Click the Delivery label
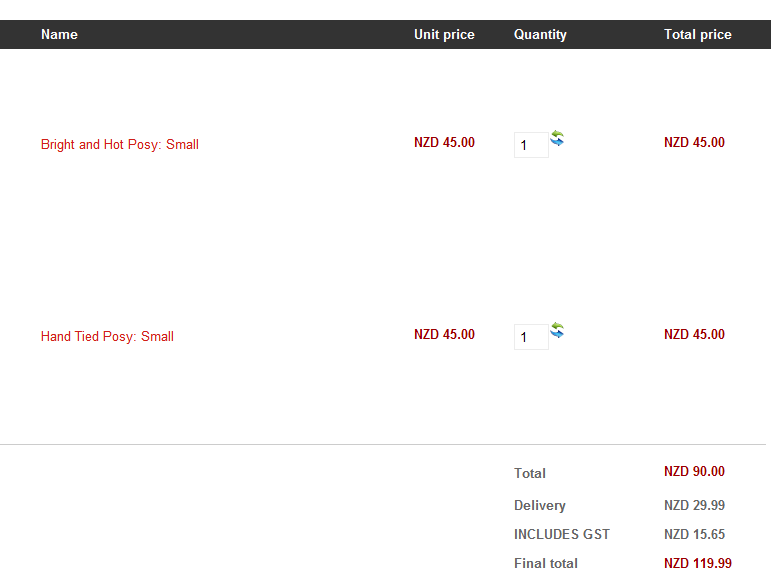 540,505
